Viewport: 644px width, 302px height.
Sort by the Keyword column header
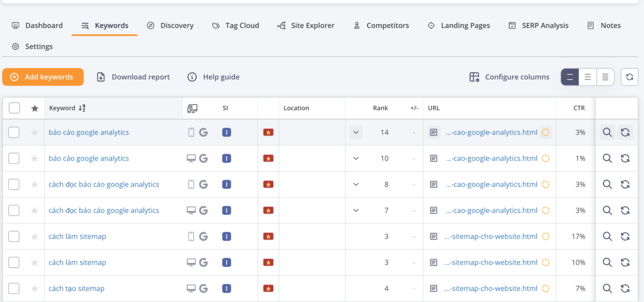click(x=67, y=108)
